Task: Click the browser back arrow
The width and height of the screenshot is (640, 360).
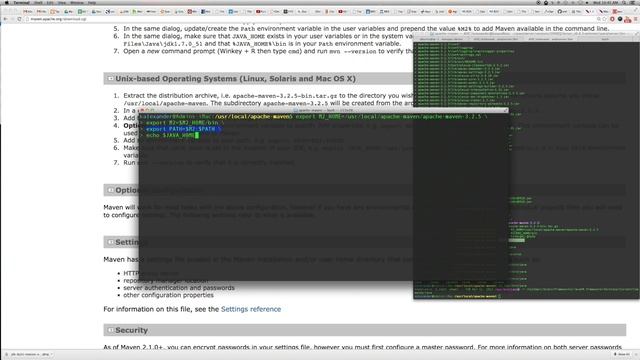Action: coord(5,19)
